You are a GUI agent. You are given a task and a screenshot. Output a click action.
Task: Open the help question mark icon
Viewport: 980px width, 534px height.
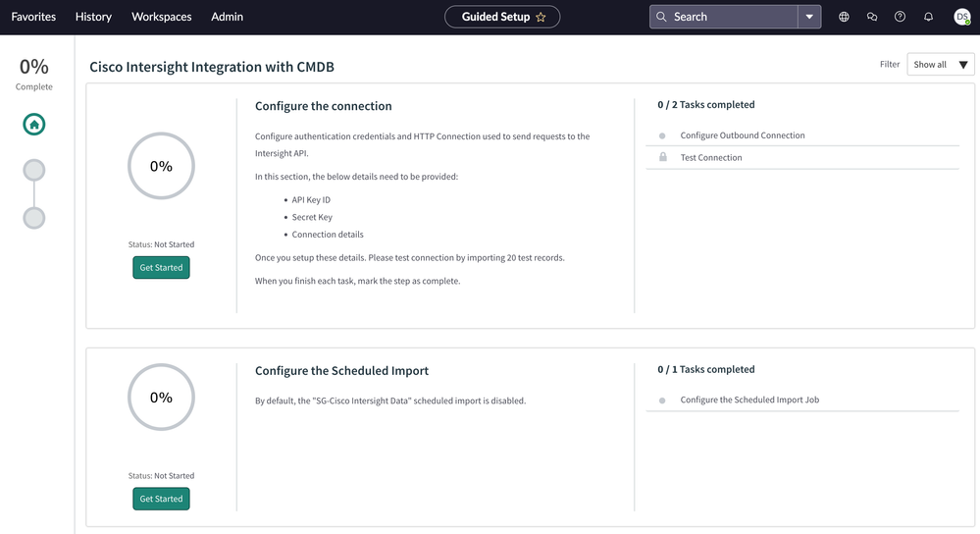click(x=900, y=17)
